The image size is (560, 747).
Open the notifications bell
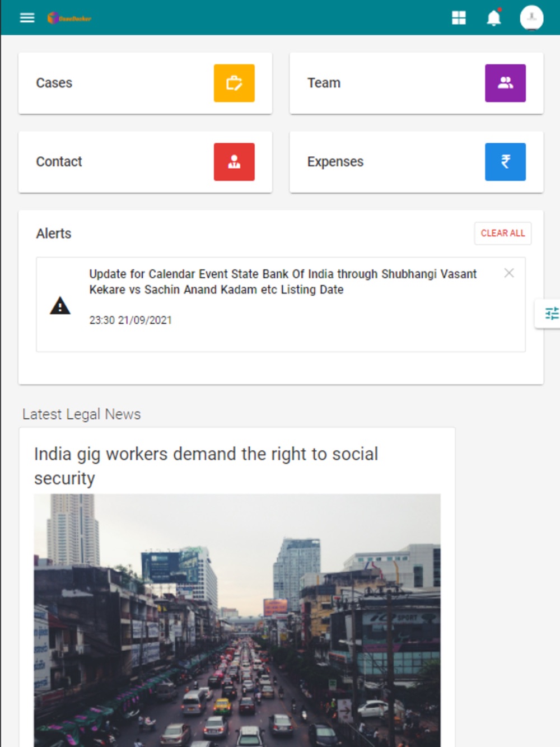pos(494,18)
